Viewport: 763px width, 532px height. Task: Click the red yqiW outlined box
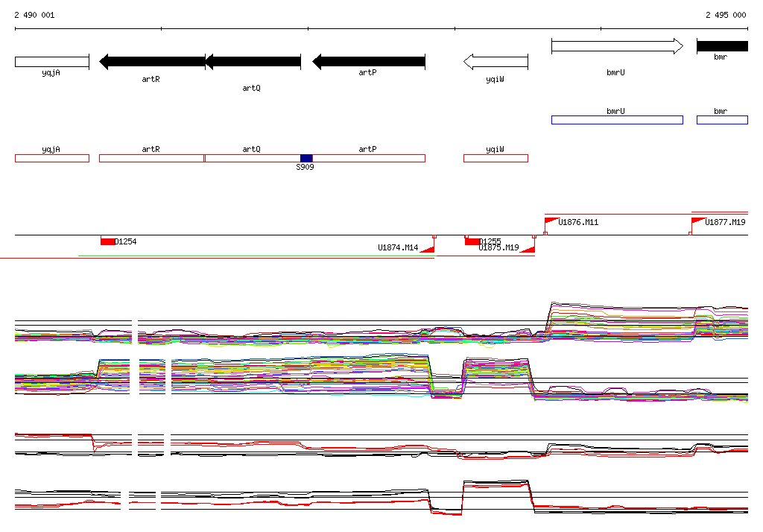pyautogui.click(x=496, y=158)
